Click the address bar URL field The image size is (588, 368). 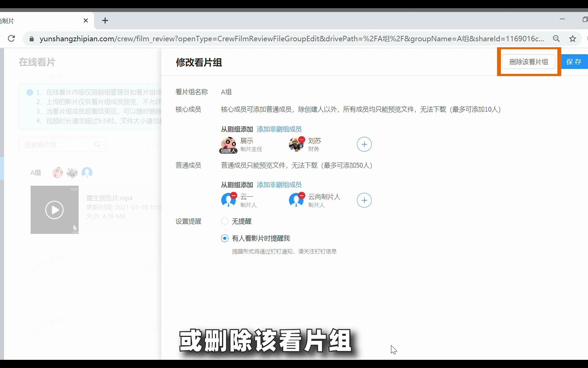292,39
